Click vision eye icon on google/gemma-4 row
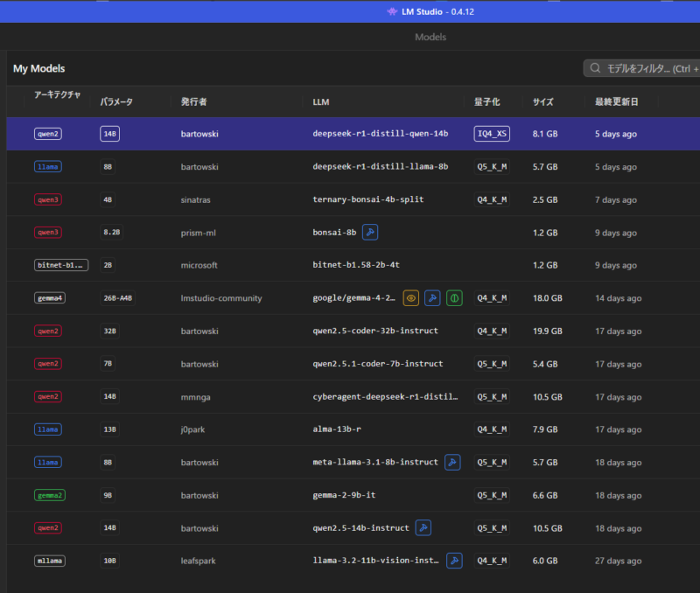Screen dimensions: 700x593 coord(410,298)
